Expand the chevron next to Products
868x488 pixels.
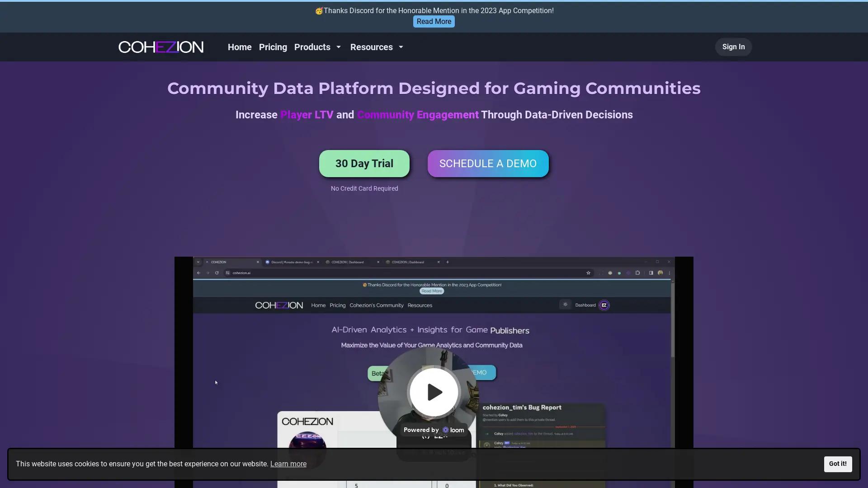pyautogui.click(x=338, y=47)
